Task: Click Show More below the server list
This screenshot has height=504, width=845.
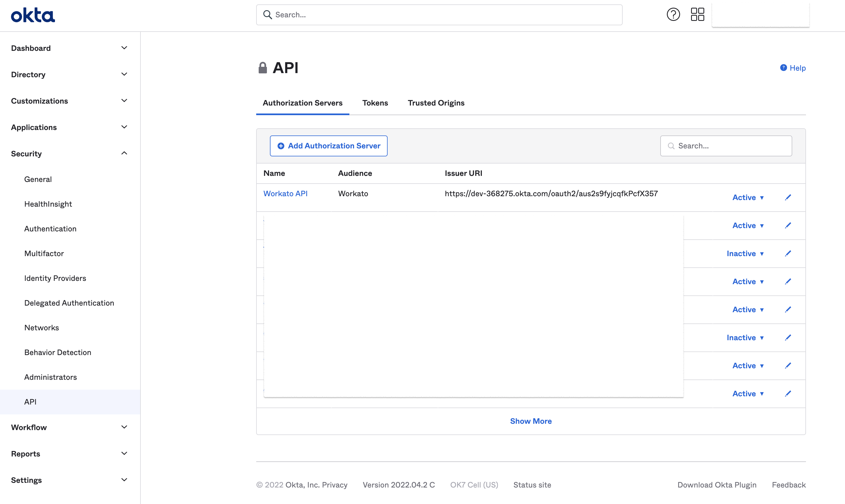Action: (x=531, y=421)
